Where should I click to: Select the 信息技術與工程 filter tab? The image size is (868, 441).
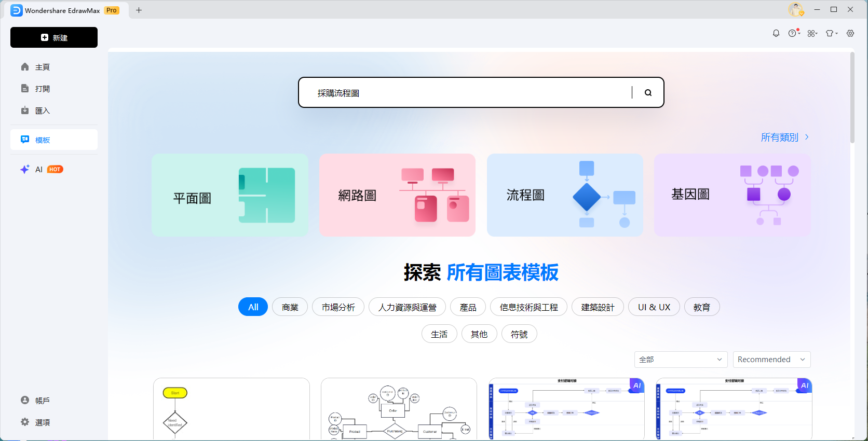tap(528, 307)
